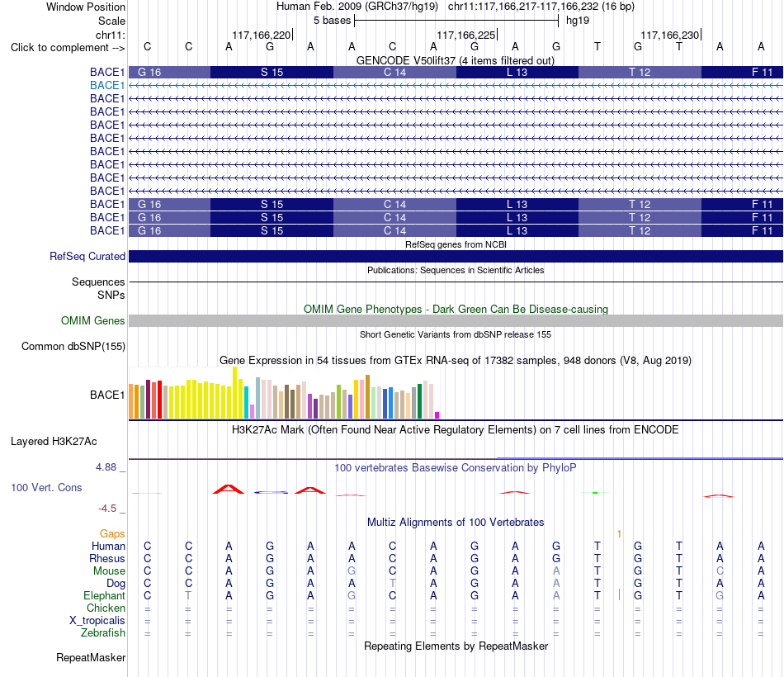Screen dimensions: 784x677
Task: Open the RepeatMasker track label
Action: (91, 657)
